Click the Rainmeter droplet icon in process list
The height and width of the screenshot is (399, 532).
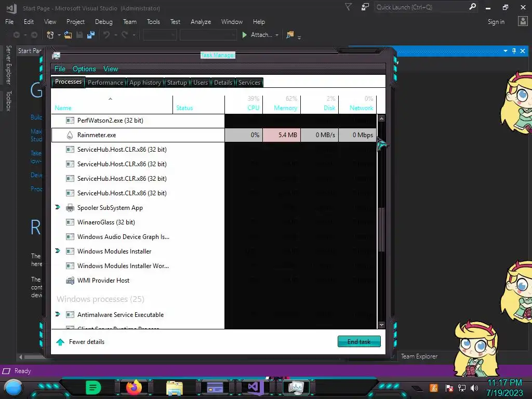click(x=70, y=135)
